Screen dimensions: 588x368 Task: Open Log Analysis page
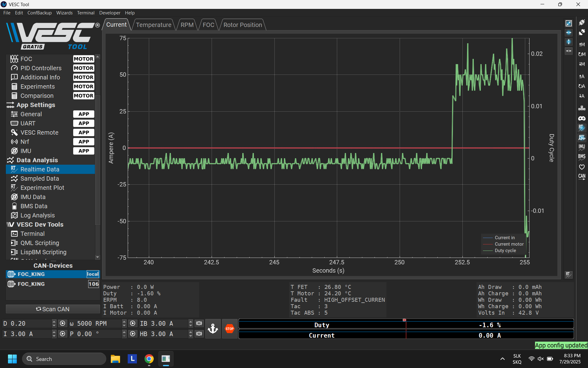coord(51,215)
